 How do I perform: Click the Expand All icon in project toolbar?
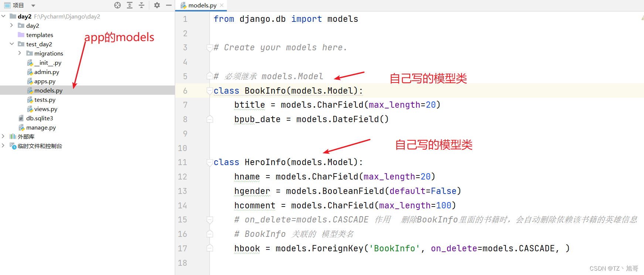[x=130, y=5]
